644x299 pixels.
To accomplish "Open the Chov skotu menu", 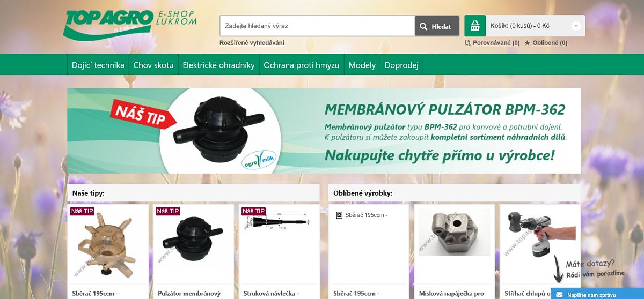I will click(153, 65).
